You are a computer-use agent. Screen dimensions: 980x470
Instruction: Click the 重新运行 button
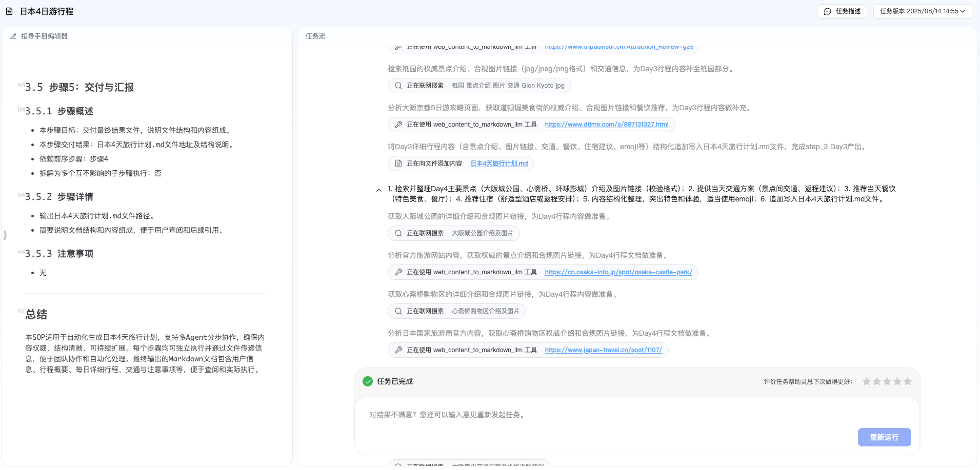tap(884, 437)
